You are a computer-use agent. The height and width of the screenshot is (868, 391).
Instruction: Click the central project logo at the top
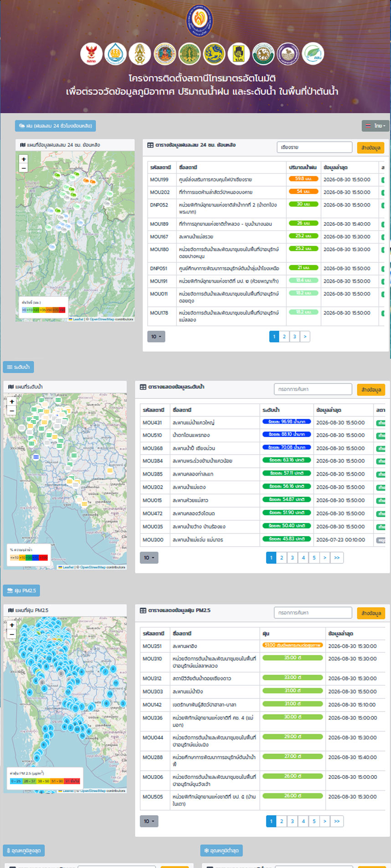(x=200, y=20)
